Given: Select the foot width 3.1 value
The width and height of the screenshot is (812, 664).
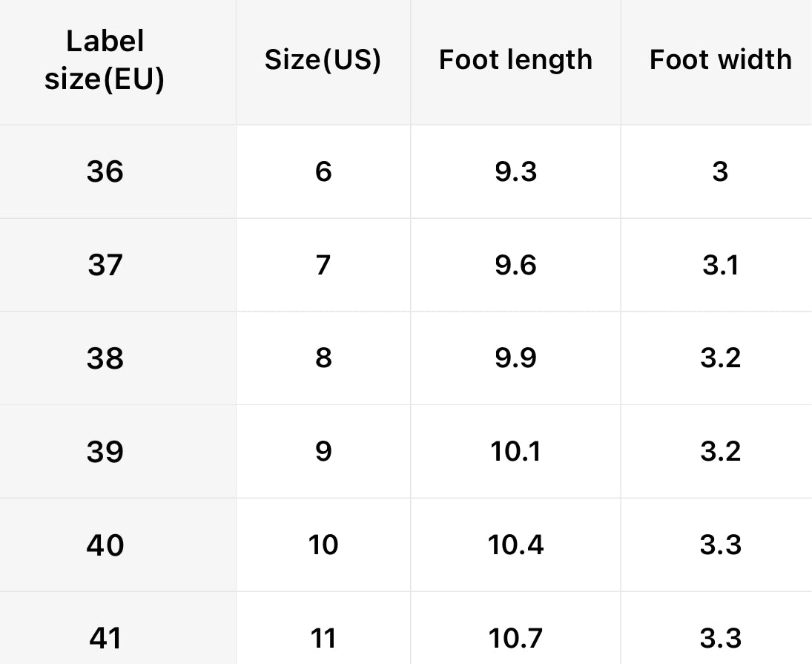Looking at the screenshot, I should point(720,265).
